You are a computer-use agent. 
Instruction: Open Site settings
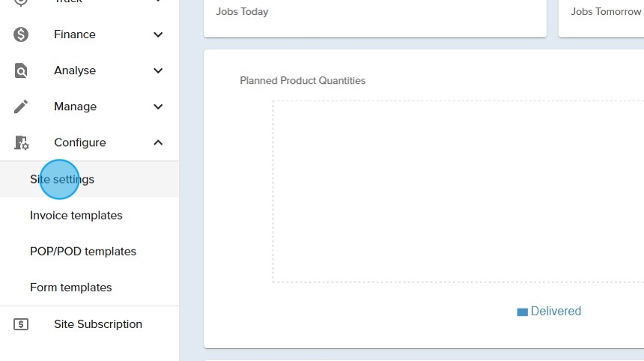pyautogui.click(x=62, y=180)
